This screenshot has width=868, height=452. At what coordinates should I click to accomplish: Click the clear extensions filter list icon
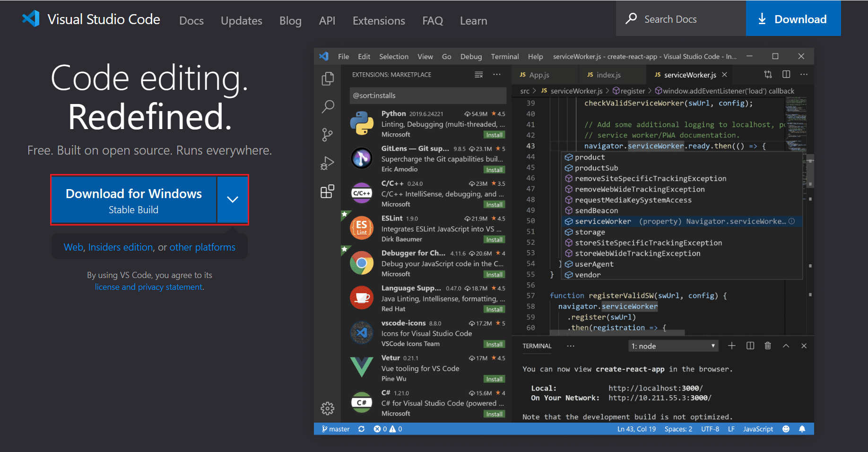click(x=479, y=75)
